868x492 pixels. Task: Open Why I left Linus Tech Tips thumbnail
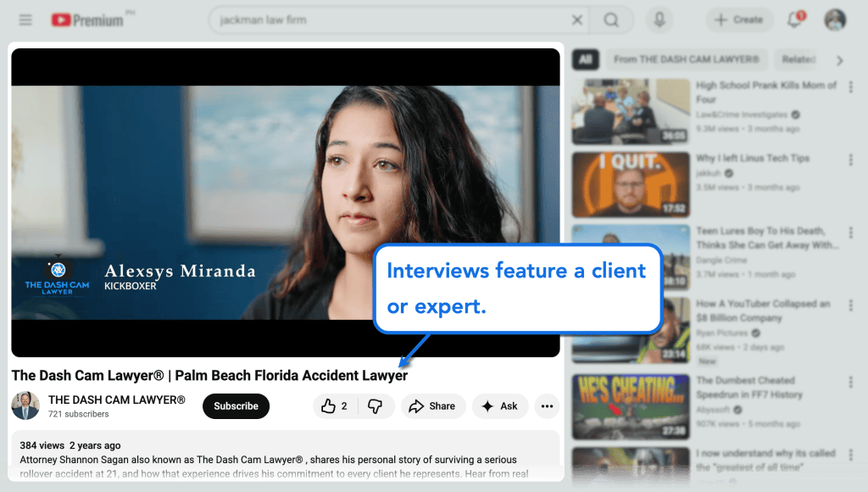point(631,185)
